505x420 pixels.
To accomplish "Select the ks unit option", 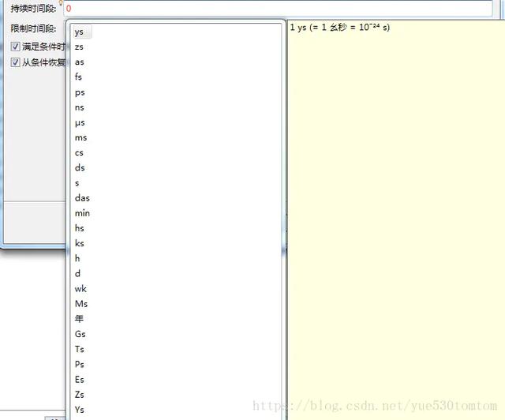I will [79, 243].
